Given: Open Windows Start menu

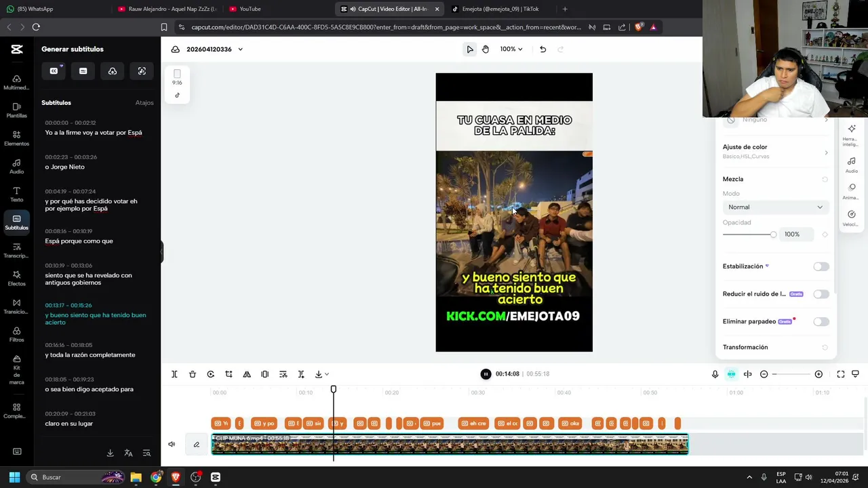Looking at the screenshot, I should 14,477.
